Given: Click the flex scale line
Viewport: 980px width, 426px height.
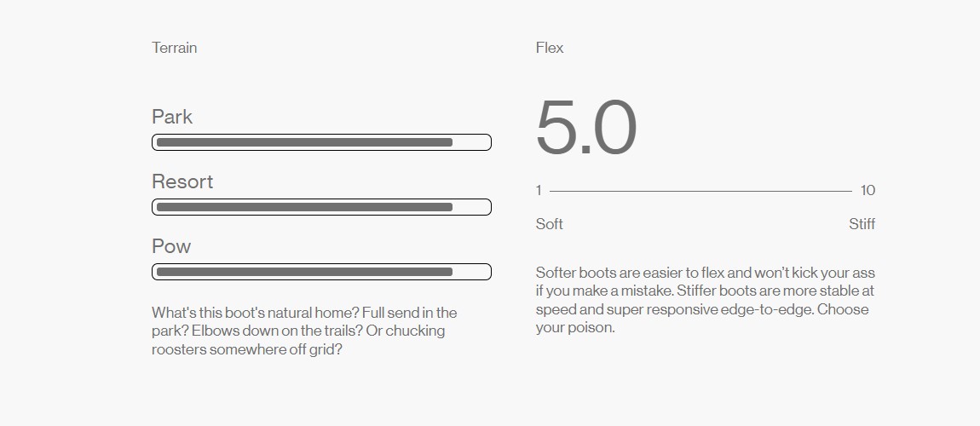Looking at the screenshot, I should click(700, 191).
